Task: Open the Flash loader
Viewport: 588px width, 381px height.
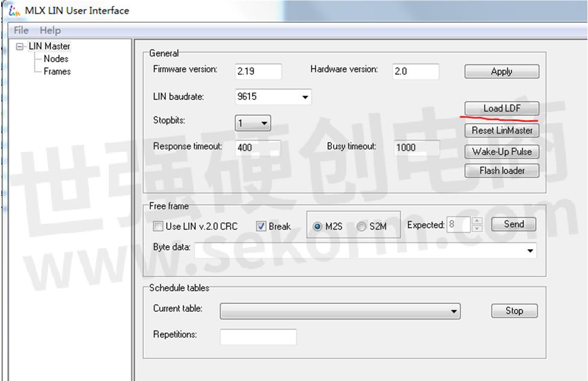Action: pos(501,170)
